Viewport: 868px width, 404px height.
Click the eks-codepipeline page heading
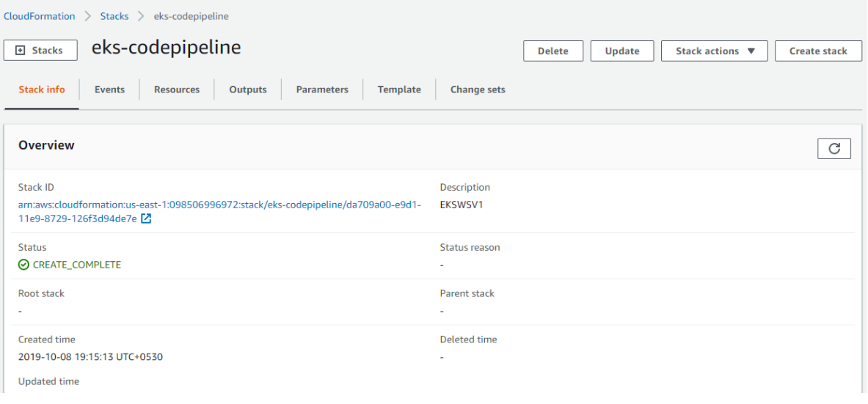(166, 48)
